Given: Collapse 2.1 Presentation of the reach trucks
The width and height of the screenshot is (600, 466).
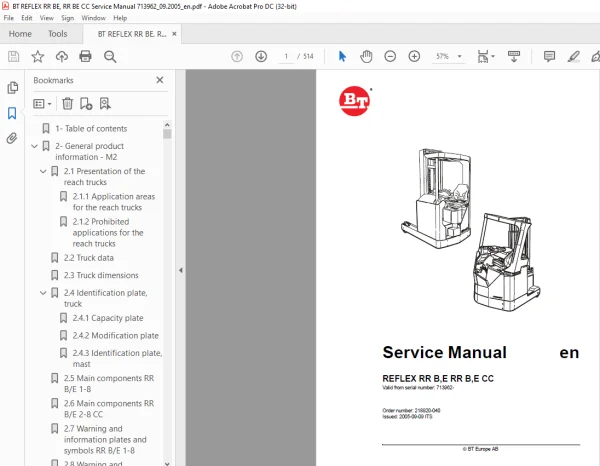Looking at the screenshot, I should 43,171.
